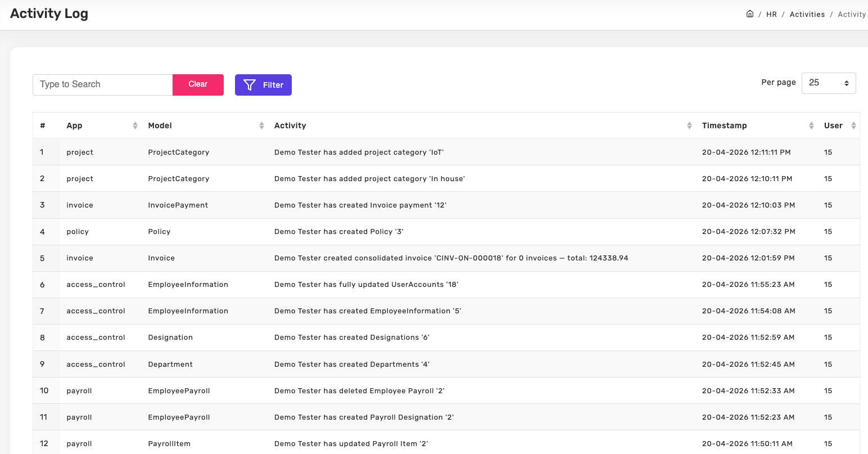Click timestamp 20-04-2026 12:10:03 PM
The image size is (868, 454).
[749, 205]
